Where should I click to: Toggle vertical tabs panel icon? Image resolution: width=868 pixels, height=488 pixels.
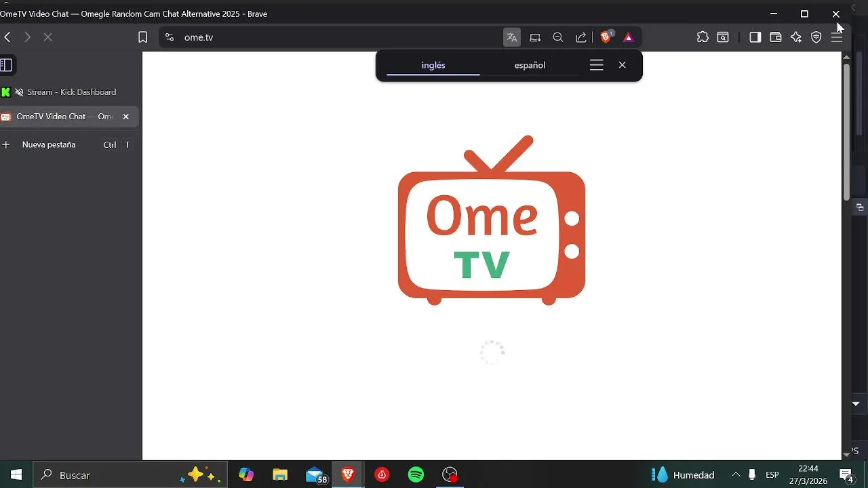pyautogui.click(x=6, y=65)
